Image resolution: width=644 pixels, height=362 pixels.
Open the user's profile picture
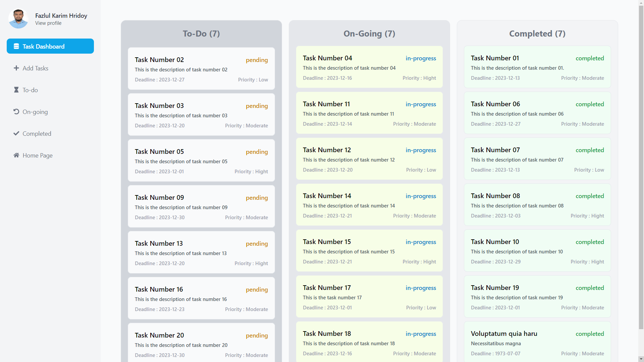pyautogui.click(x=18, y=18)
